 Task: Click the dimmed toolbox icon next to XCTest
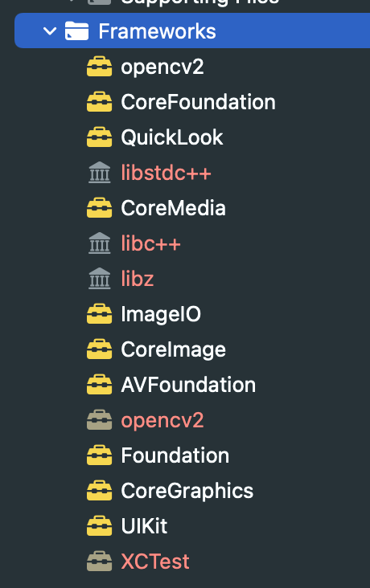[99, 561]
